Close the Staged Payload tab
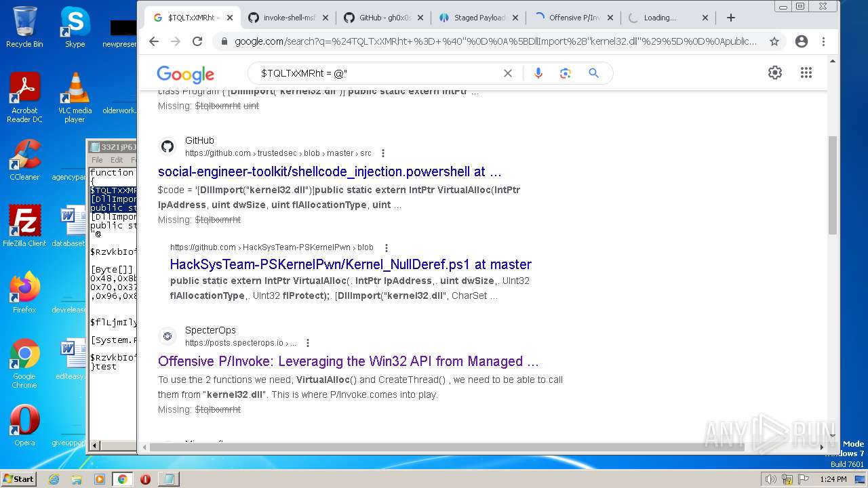The image size is (868, 488). tap(515, 18)
